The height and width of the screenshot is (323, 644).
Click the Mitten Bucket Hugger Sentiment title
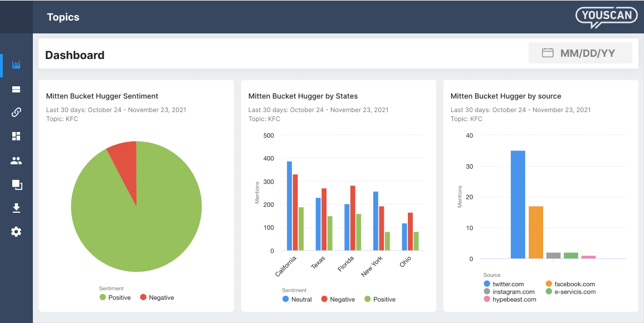(x=102, y=96)
